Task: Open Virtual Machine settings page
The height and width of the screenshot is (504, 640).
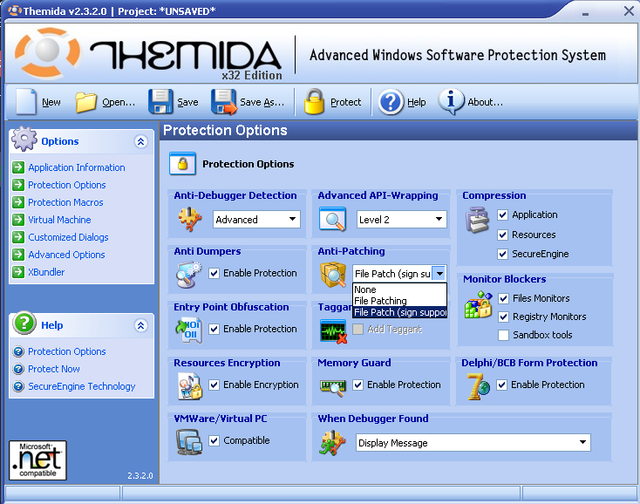Action: coord(60,220)
